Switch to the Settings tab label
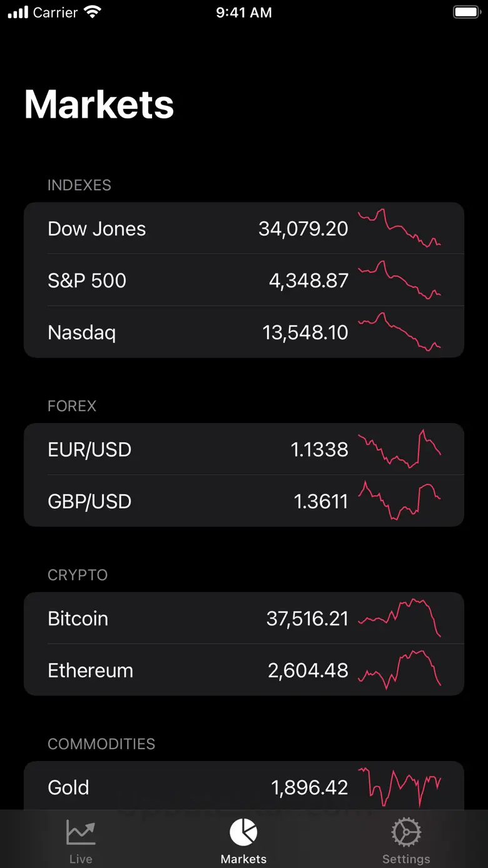Screen dimensions: 488x868 click(406, 859)
